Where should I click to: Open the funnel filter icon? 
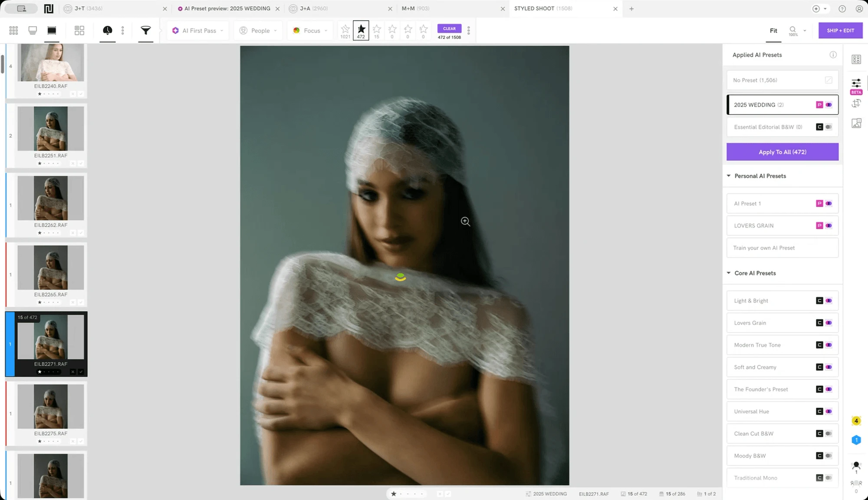point(146,30)
